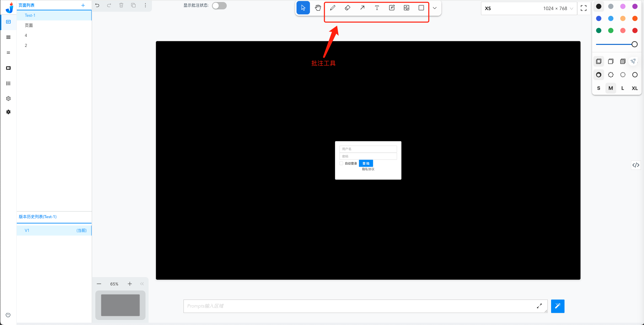Select the rectangle shape tool
This screenshot has height=325, width=644.
(x=421, y=8)
